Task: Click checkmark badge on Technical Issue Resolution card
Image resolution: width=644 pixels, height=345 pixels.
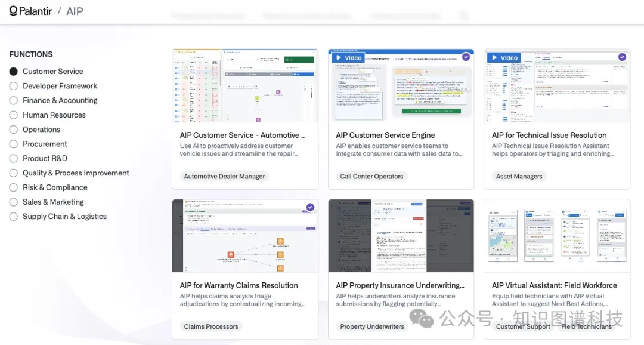Action: (x=622, y=57)
